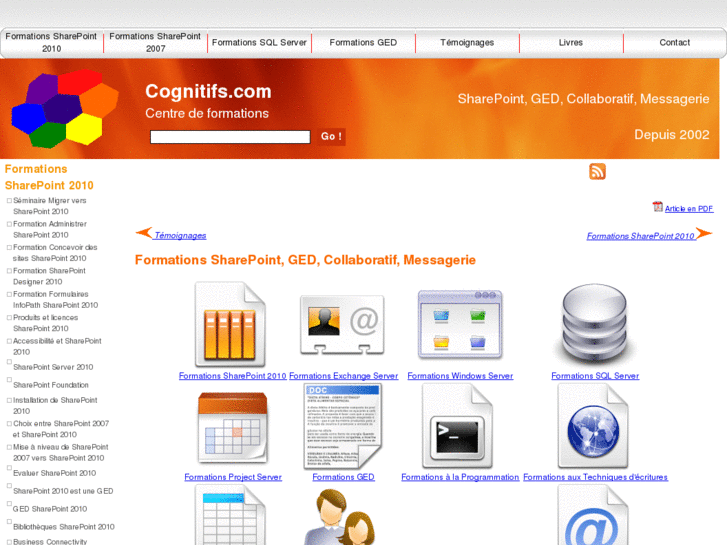Open sidebar GED SharePoint 2010
727x545 pixels.
coord(50,509)
